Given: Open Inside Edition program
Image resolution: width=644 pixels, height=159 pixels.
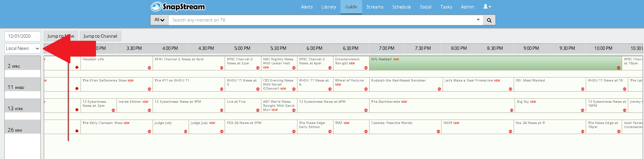Looking at the screenshot, I should [135, 105].
